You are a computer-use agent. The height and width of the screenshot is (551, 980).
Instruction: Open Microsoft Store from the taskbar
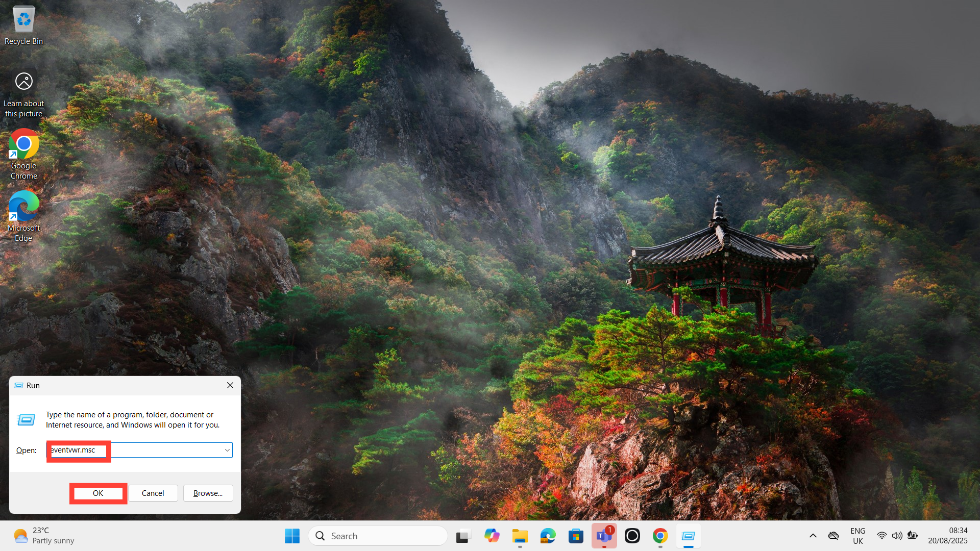pos(576,536)
